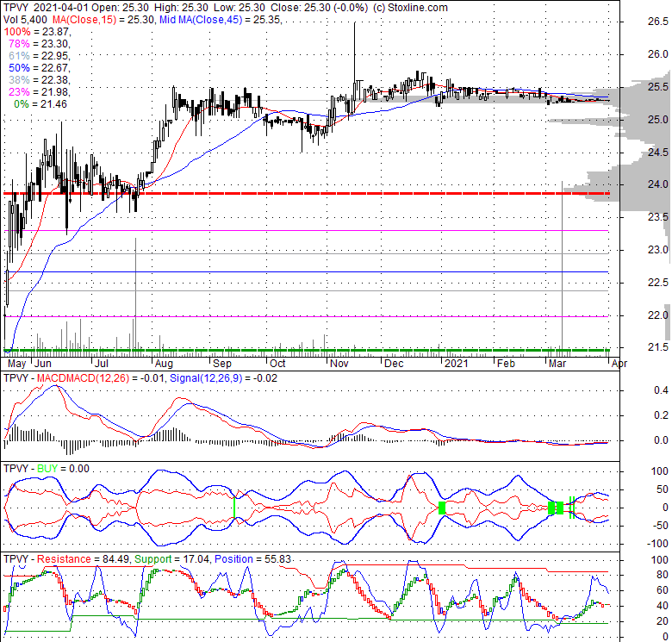Click the green buy signal block near January 2021
The width and height of the screenshot is (672, 642).
point(442,508)
